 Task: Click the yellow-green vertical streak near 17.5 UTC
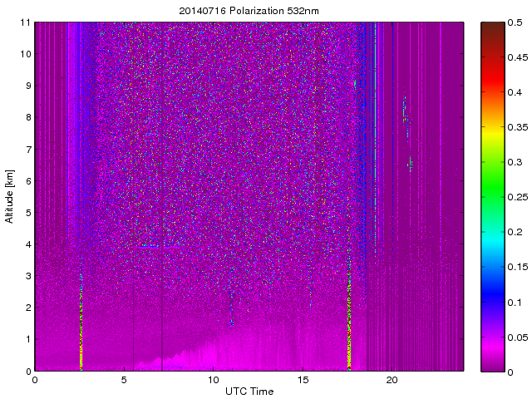click(348, 324)
